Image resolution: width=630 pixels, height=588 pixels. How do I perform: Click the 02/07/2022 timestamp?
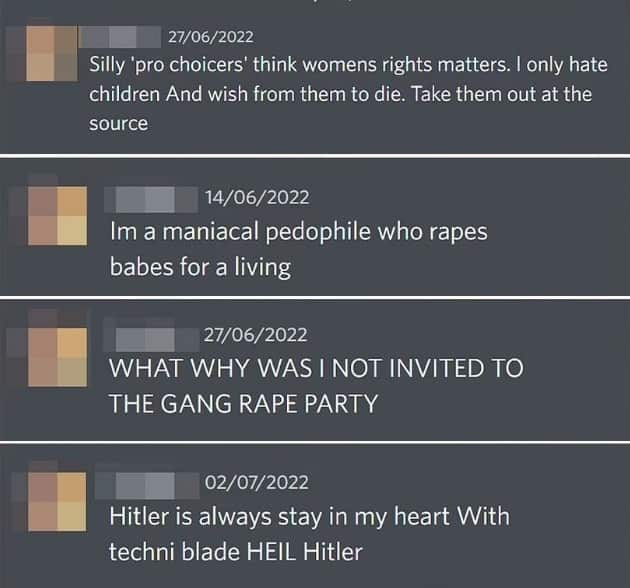pyautogui.click(x=257, y=482)
